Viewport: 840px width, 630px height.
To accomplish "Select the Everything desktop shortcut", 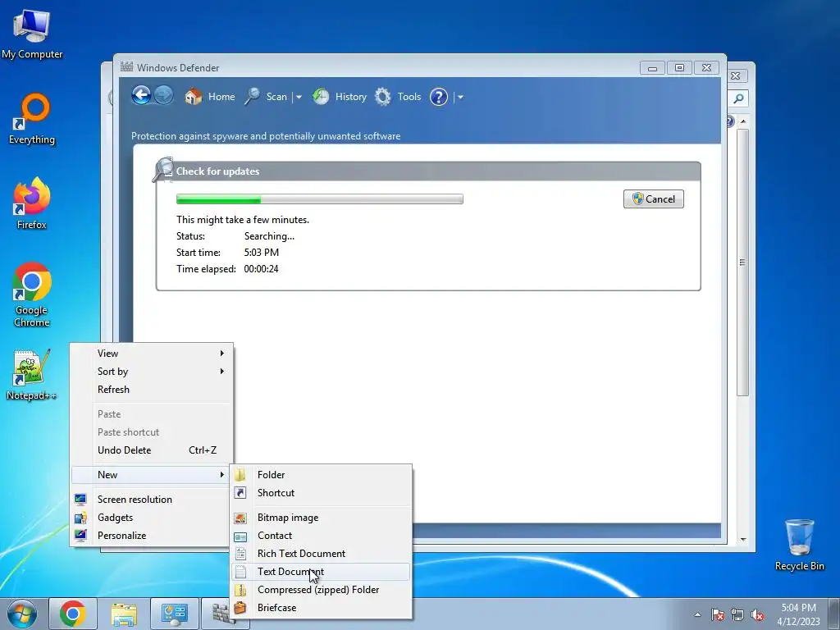I will [32, 119].
